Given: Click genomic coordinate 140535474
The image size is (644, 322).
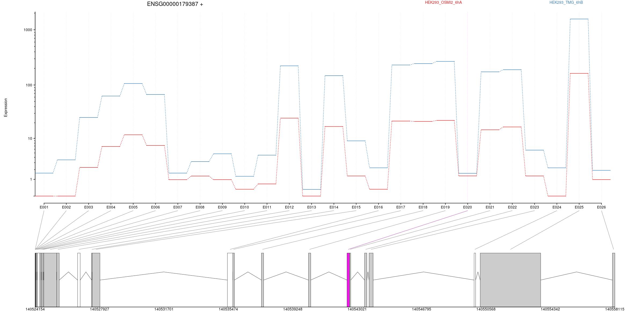Looking at the screenshot, I should (x=228, y=309).
